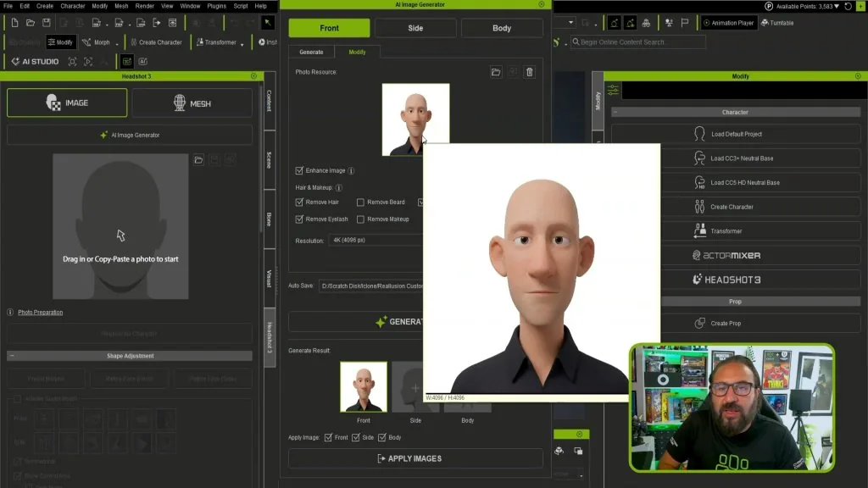Viewport: 868px width, 488px height.
Task: Click the sliders icon in the Modify panel
Action: 613,90
